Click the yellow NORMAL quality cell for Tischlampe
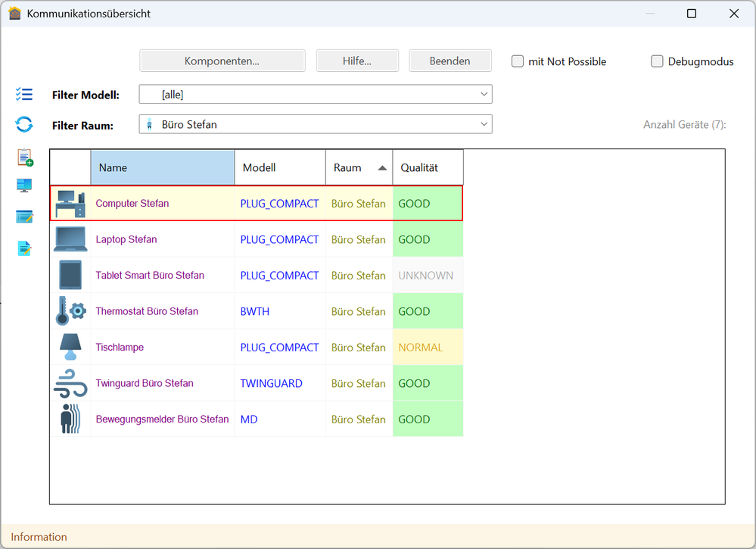 [x=428, y=348]
